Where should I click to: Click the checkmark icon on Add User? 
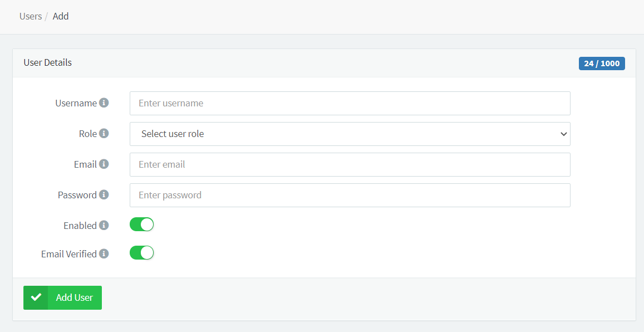pyautogui.click(x=36, y=297)
